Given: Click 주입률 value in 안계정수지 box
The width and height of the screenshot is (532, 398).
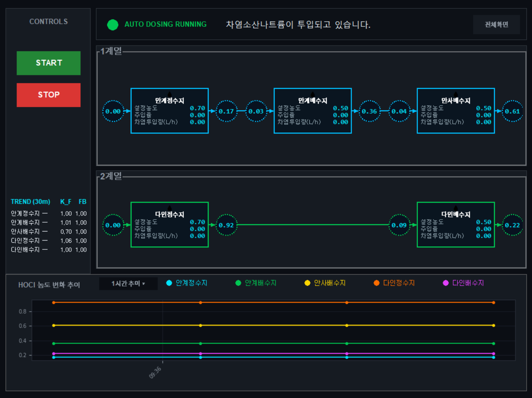Looking at the screenshot, I should (x=197, y=115).
